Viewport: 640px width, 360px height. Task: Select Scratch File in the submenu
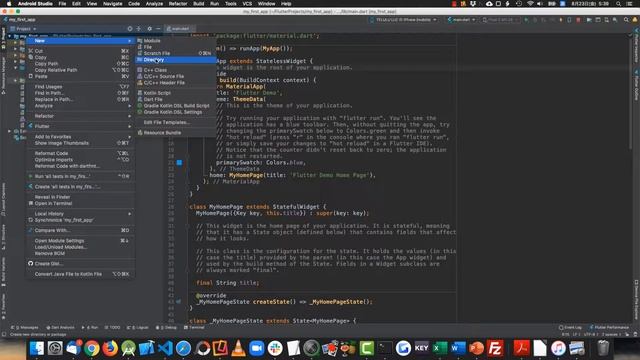[x=176, y=53]
